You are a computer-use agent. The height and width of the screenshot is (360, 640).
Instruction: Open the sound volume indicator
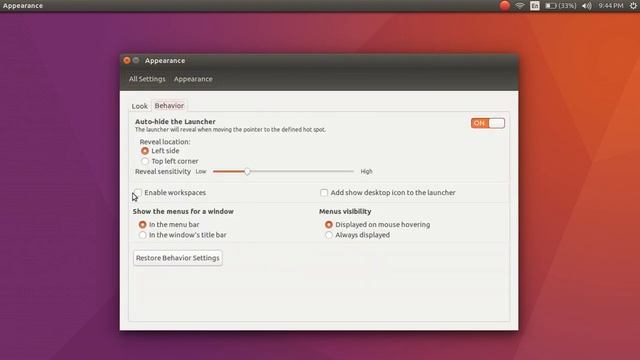(x=587, y=6)
